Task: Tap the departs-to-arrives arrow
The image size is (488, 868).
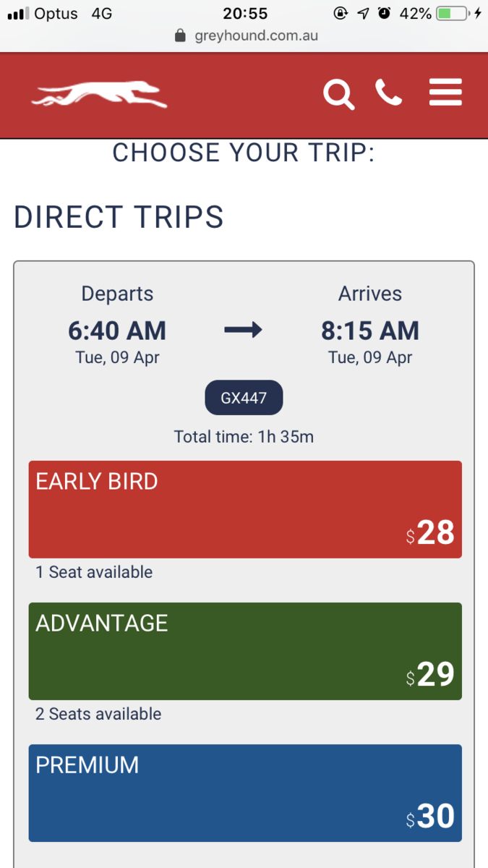Action: click(x=244, y=331)
